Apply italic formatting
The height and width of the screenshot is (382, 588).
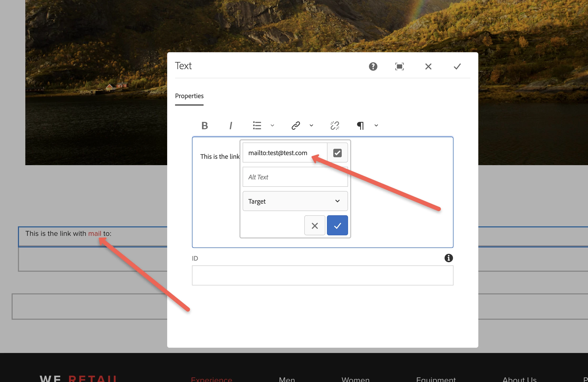click(231, 126)
